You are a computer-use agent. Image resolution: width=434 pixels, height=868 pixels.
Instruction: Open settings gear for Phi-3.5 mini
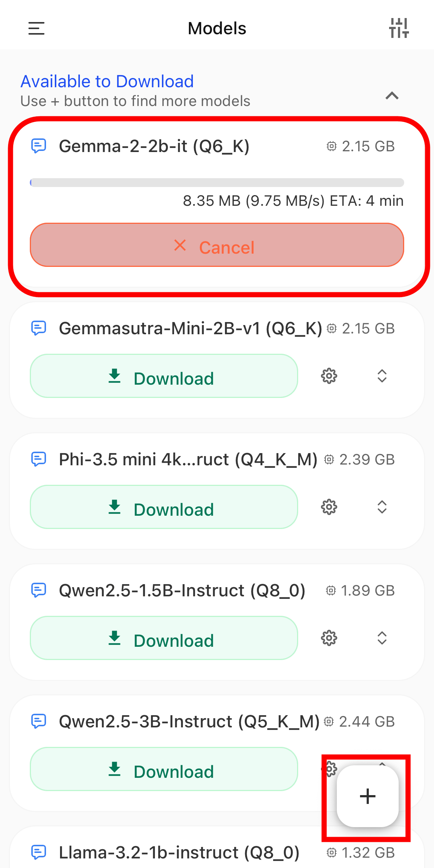coord(329,507)
